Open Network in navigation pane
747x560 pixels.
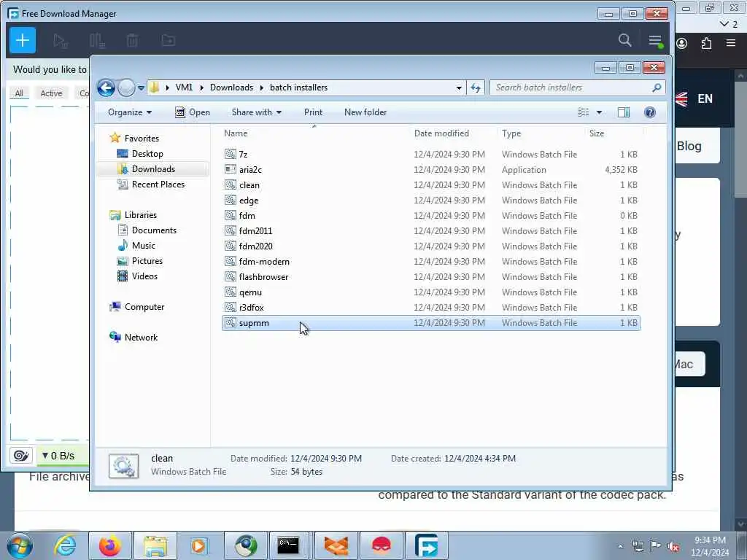pos(134,337)
